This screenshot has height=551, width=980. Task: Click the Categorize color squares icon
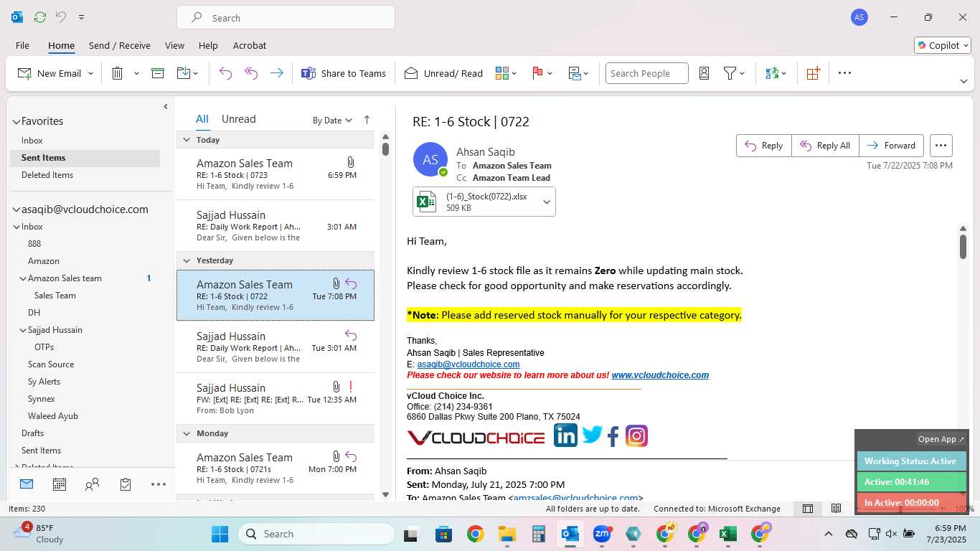[501, 73]
